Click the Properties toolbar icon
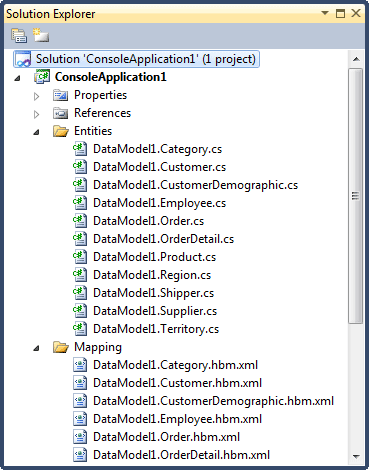Viewport: 369px width, 470px height. tap(19, 36)
